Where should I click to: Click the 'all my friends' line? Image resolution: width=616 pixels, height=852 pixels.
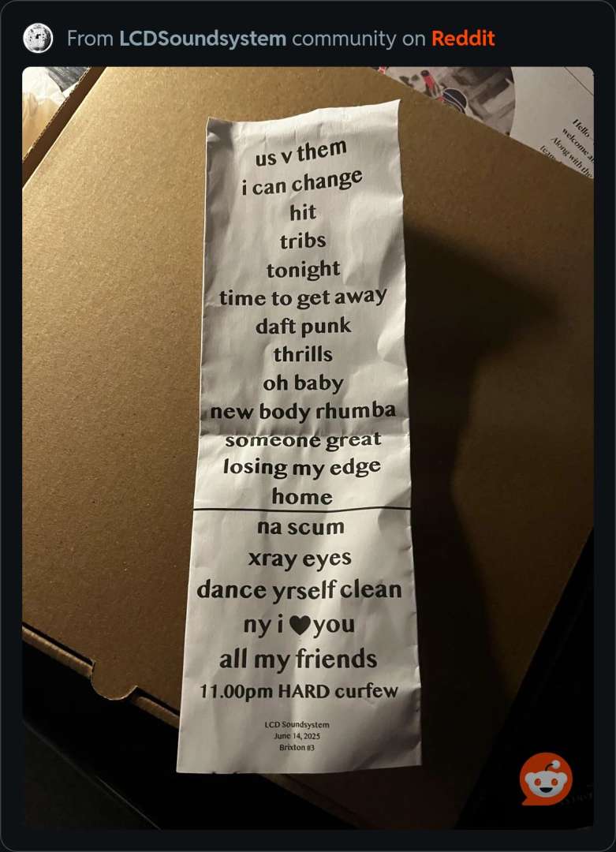pyautogui.click(x=298, y=660)
